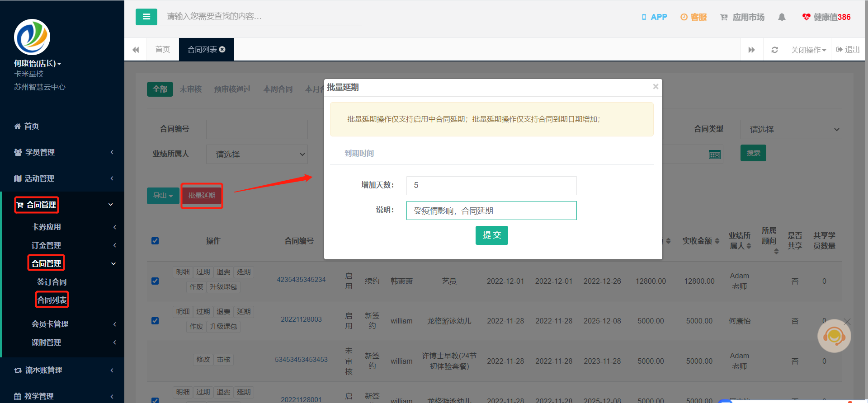Open the 合同类型 dropdown
868x403 pixels.
pyautogui.click(x=791, y=129)
